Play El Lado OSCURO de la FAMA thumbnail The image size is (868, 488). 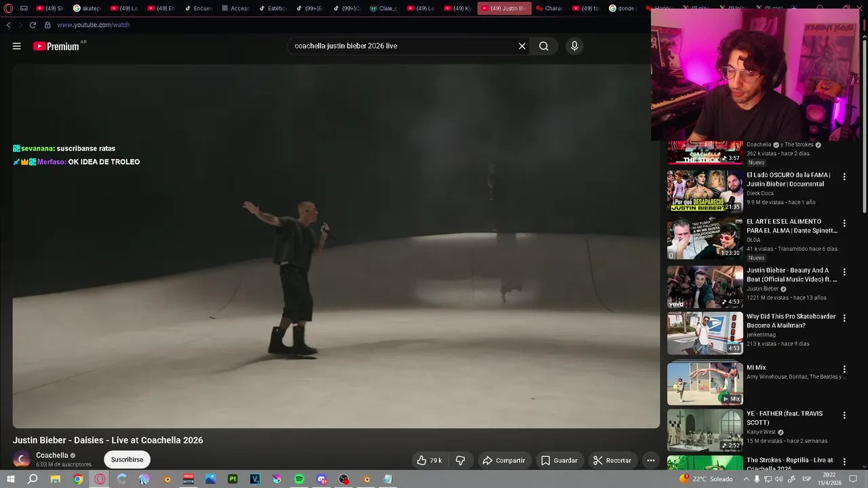click(x=705, y=191)
